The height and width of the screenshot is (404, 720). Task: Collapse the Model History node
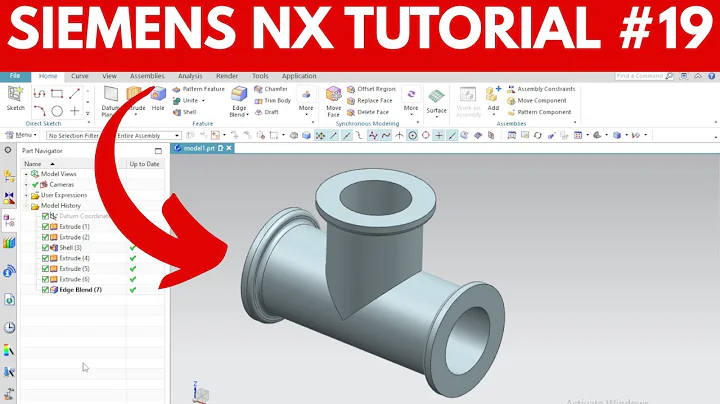[26, 206]
